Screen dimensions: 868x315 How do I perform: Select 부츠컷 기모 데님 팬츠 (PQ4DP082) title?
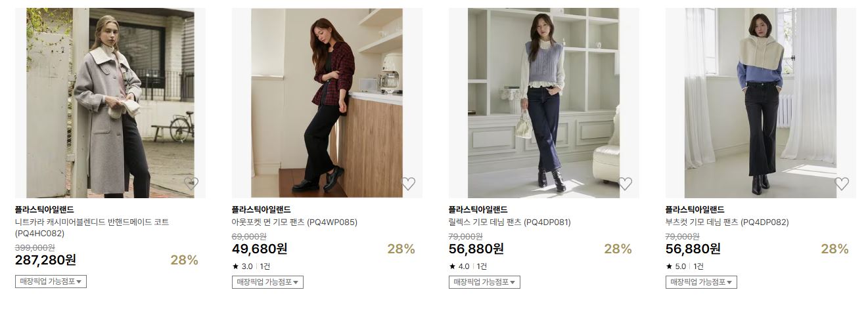coord(727,222)
